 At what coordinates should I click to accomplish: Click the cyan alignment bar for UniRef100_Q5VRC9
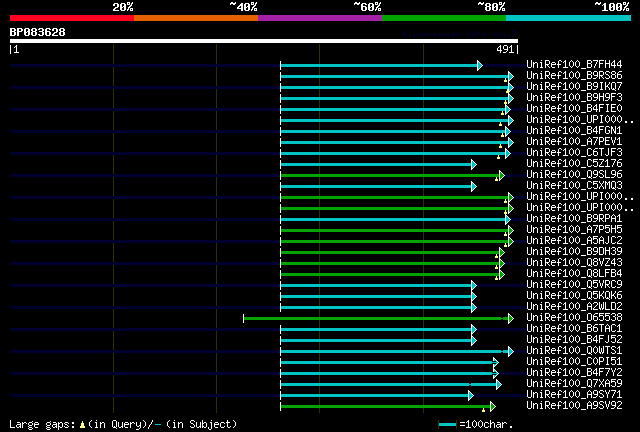coord(378,285)
